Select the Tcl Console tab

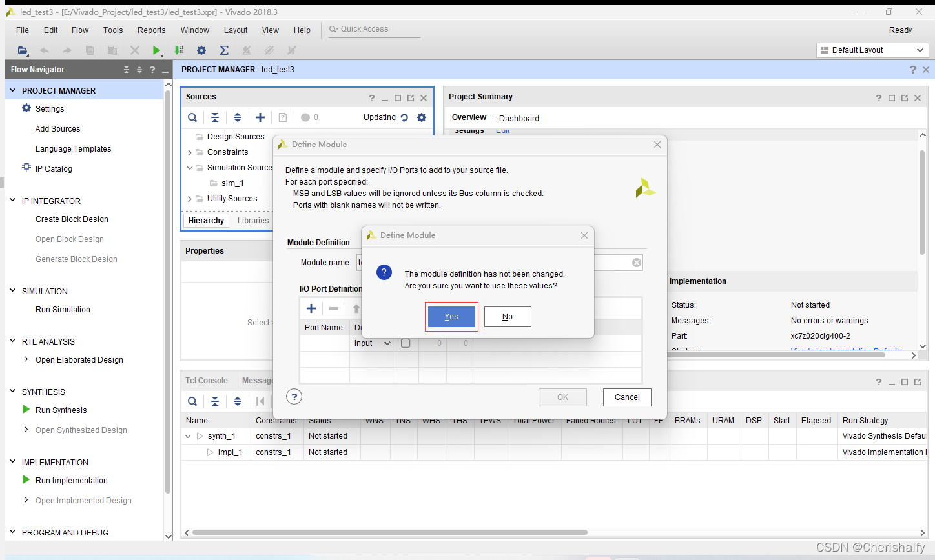tap(207, 381)
